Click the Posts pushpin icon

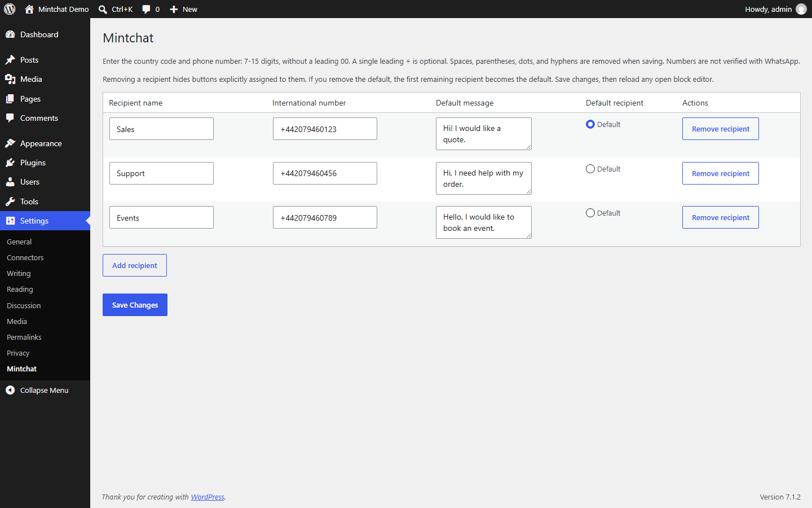[10, 60]
